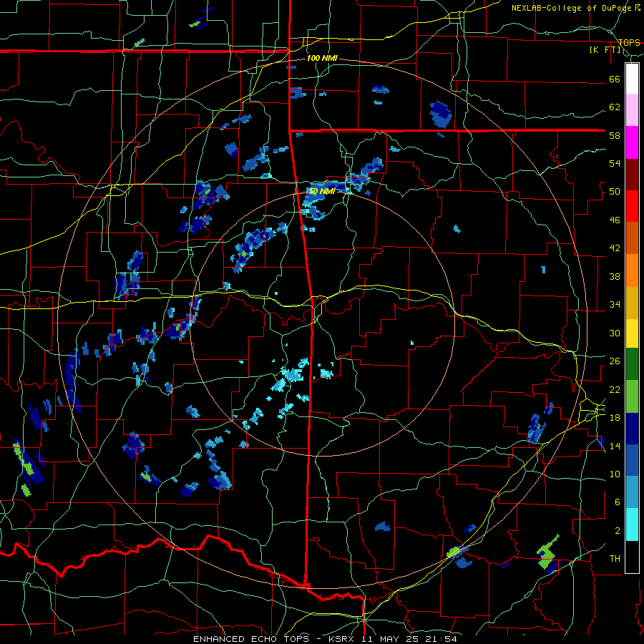Choose the cyan legend swatch
The width and height of the screenshot is (644, 644).
click(x=632, y=525)
